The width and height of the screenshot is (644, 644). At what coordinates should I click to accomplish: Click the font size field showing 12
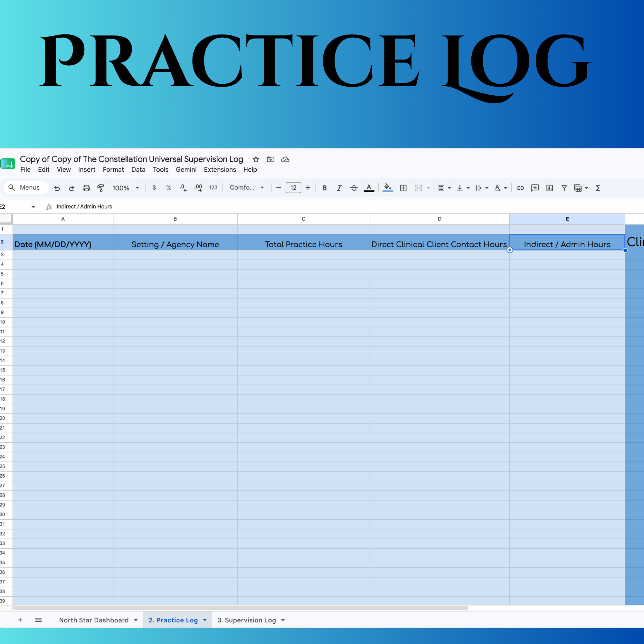293,188
